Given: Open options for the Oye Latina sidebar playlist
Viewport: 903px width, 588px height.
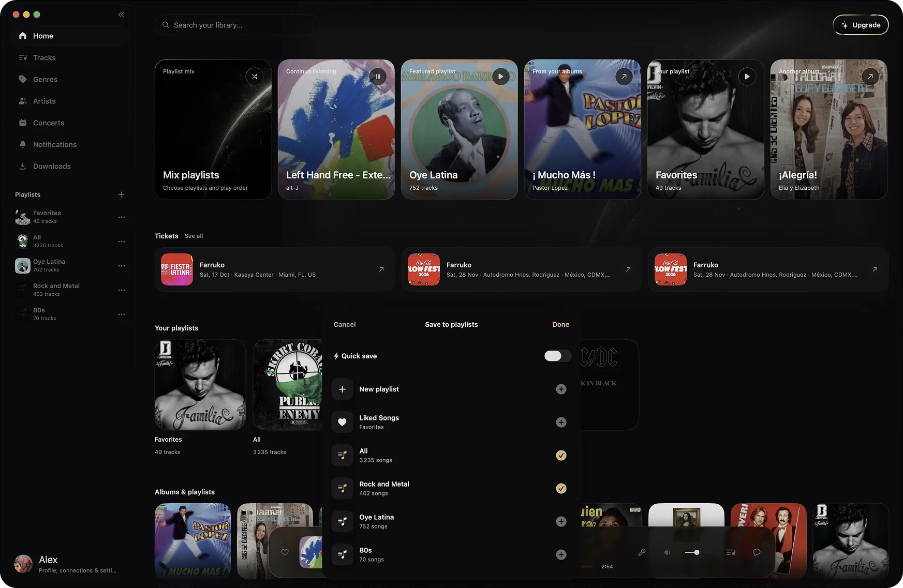Looking at the screenshot, I should (122, 266).
